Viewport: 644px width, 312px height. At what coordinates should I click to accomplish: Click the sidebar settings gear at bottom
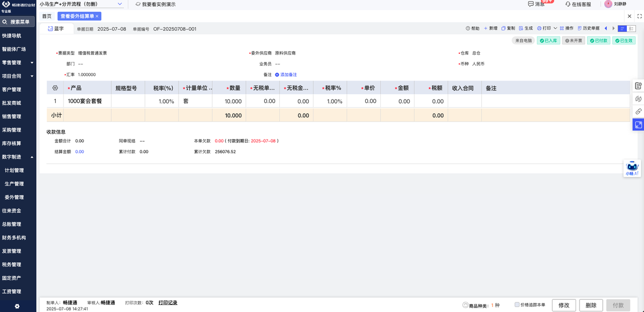17,306
